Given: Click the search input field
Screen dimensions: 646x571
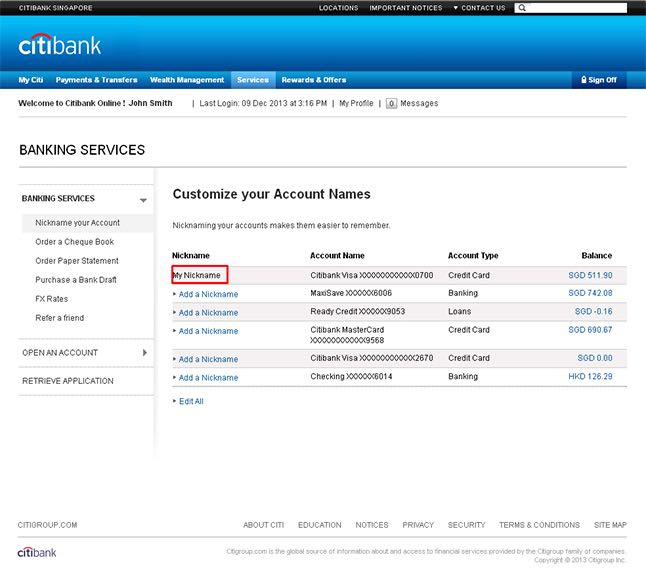Looking at the screenshot, I should tap(578, 8).
